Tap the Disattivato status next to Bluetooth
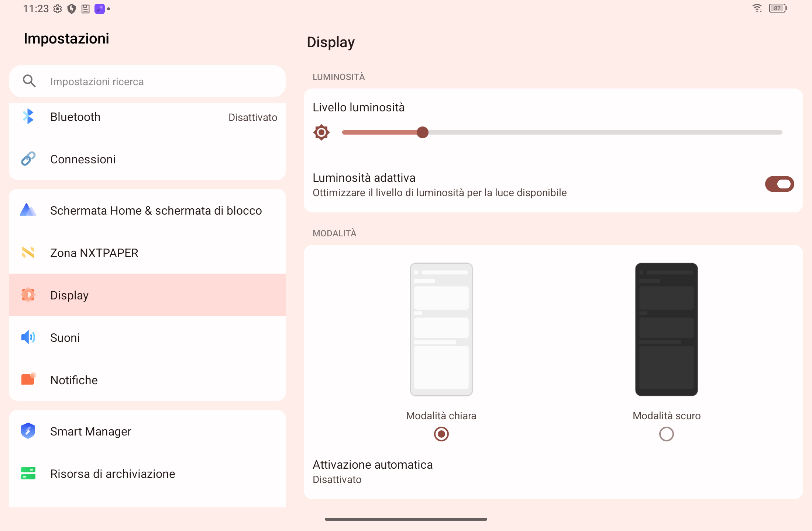This screenshot has width=812, height=531. [x=253, y=117]
